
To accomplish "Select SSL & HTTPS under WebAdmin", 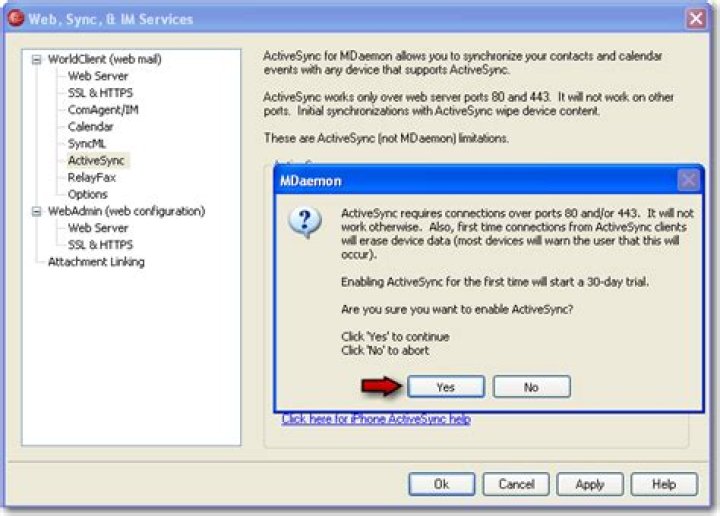I will point(100,245).
